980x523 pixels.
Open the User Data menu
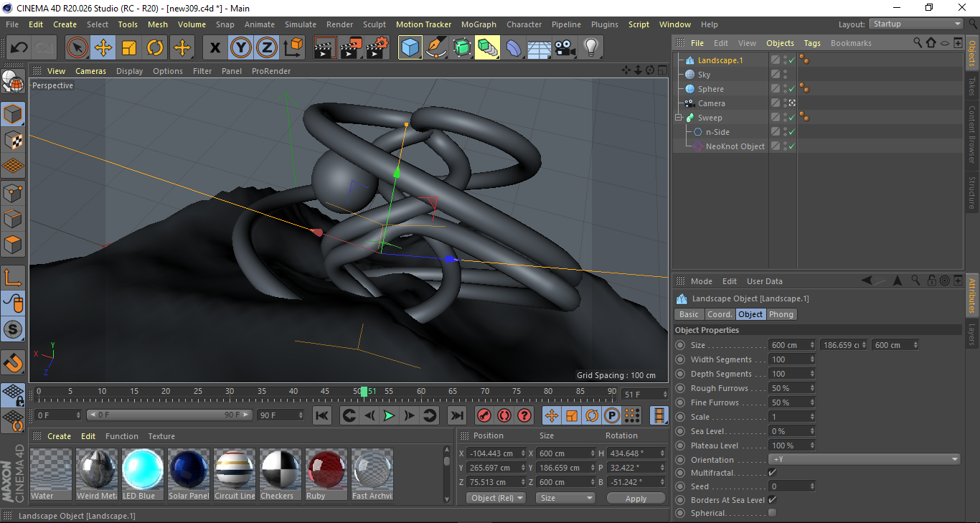(x=765, y=281)
